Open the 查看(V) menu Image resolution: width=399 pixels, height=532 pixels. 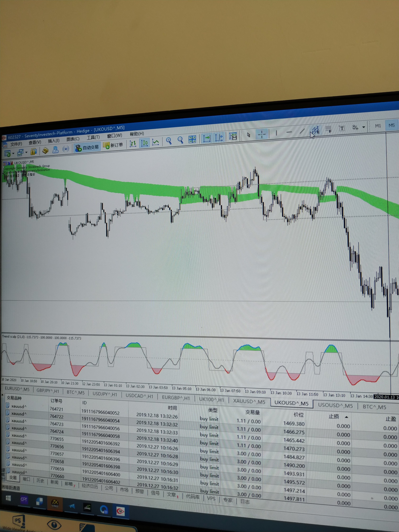click(x=35, y=142)
